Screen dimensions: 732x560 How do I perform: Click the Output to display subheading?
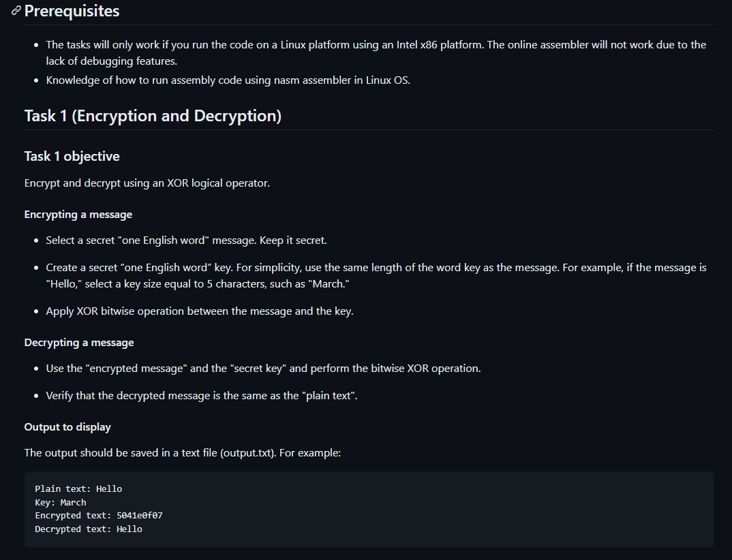(x=67, y=427)
